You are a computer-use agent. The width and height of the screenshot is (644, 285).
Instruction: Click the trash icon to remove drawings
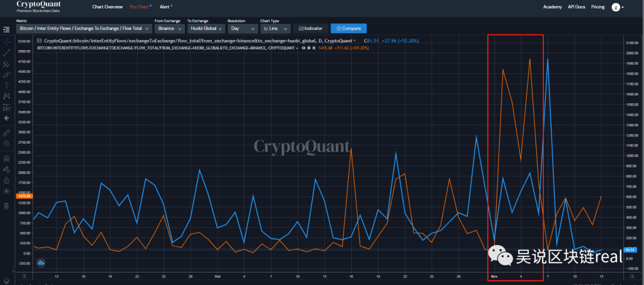pyautogui.click(x=7, y=206)
